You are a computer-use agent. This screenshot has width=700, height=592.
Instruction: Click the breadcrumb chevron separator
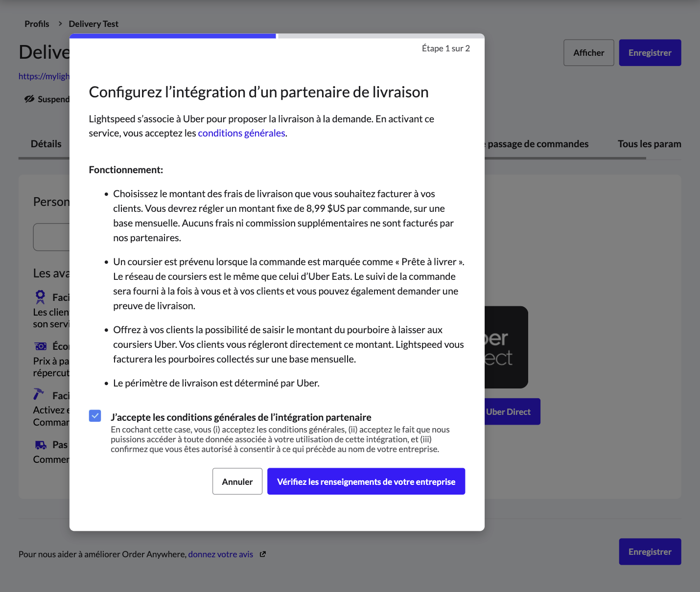(x=60, y=23)
